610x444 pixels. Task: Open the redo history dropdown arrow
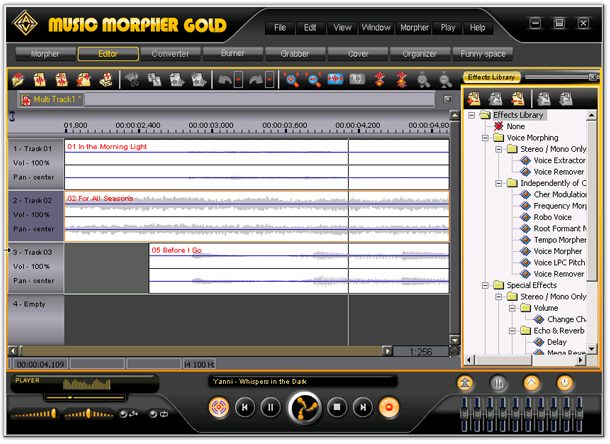pos(269,80)
